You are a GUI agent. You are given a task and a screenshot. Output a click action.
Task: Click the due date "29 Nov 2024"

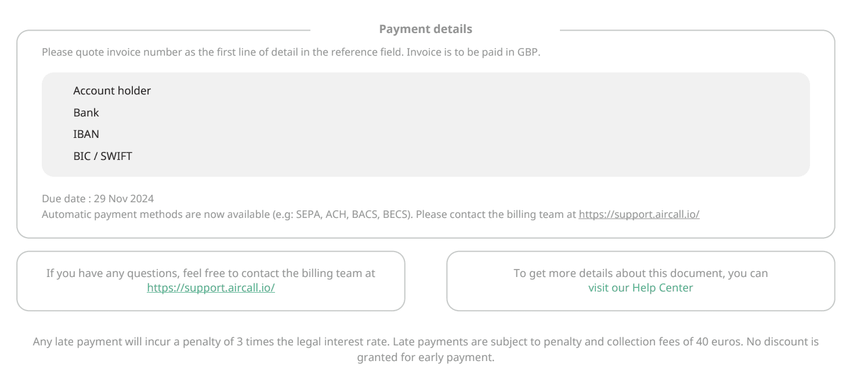pyautogui.click(x=124, y=199)
